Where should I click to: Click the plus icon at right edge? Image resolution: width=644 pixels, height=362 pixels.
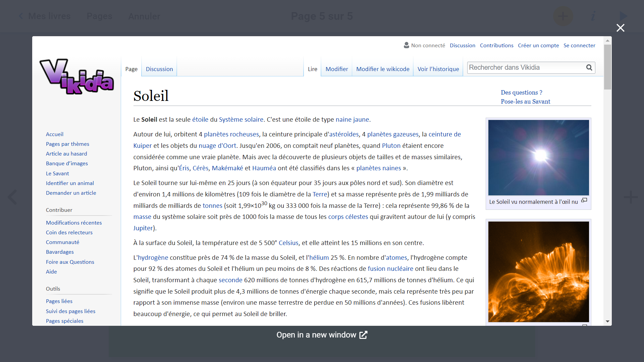[x=630, y=197]
